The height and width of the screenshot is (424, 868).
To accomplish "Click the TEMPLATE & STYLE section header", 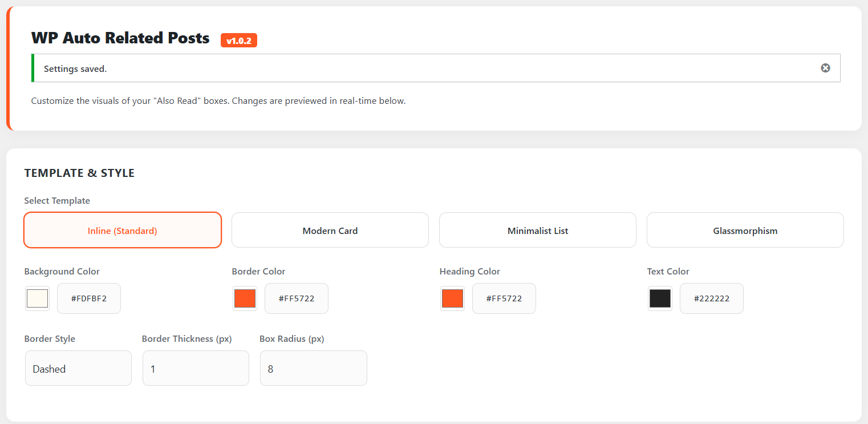I will click(x=79, y=172).
